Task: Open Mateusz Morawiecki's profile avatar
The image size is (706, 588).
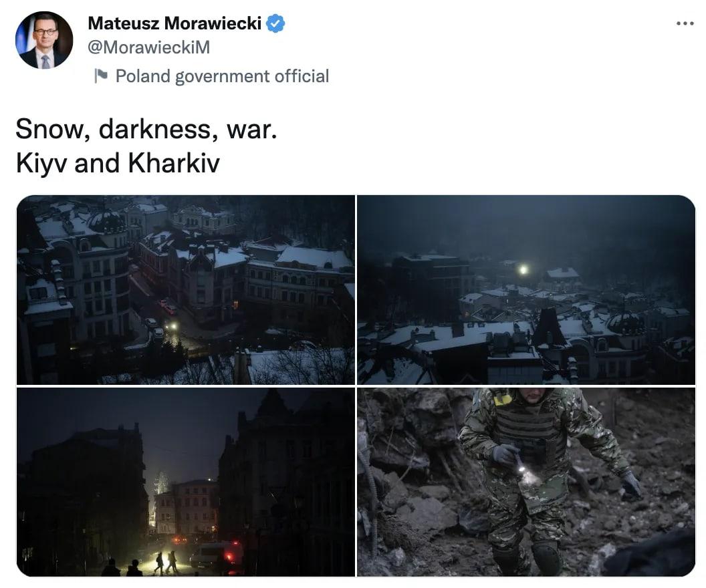Action: click(43, 40)
